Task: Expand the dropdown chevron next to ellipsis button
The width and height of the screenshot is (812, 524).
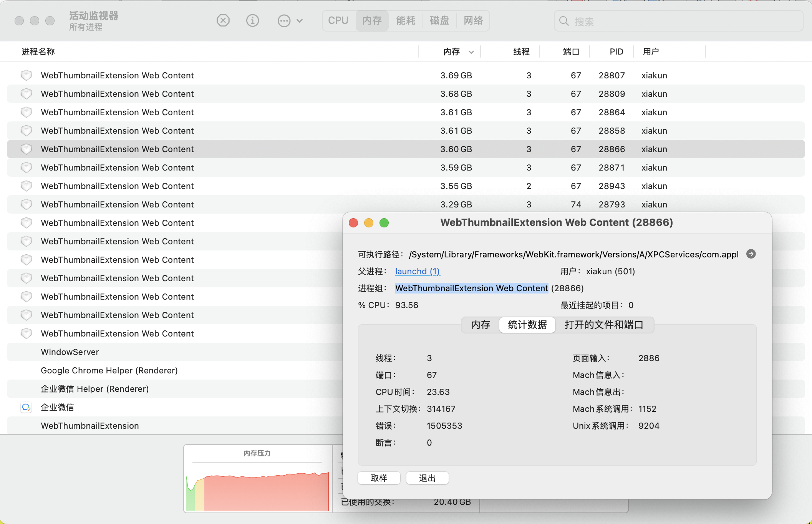Action: pyautogui.click(x=300, y=21)
